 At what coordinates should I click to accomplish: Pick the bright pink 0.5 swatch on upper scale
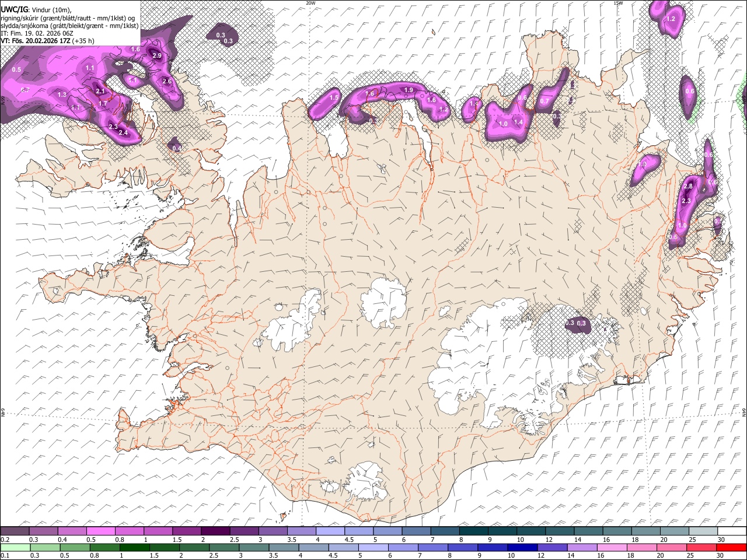(x=100, y=531)
